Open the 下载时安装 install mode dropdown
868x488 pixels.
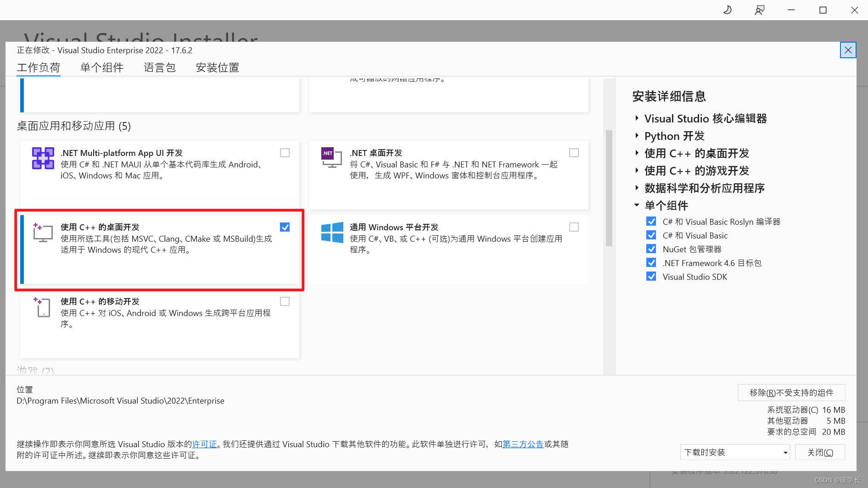click(x=735, y=452)
